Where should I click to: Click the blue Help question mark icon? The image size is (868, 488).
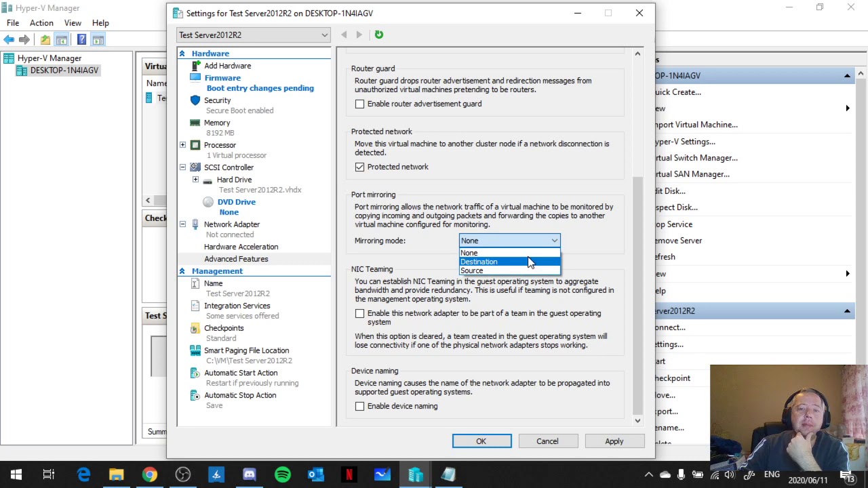[81, 40]
